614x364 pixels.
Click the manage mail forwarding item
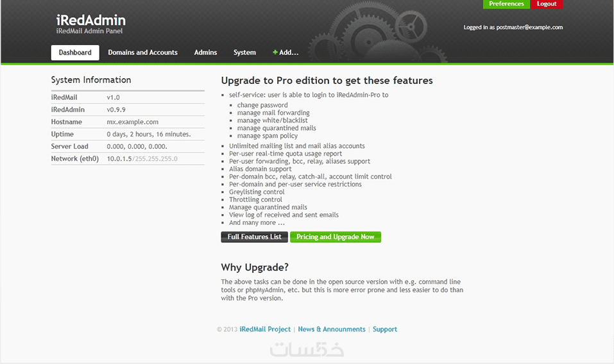(273, 113)
